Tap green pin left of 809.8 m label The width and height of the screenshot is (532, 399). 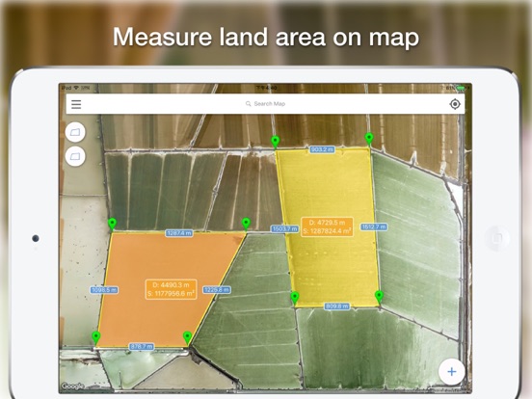pyautogui.click(x=295, y=298)
